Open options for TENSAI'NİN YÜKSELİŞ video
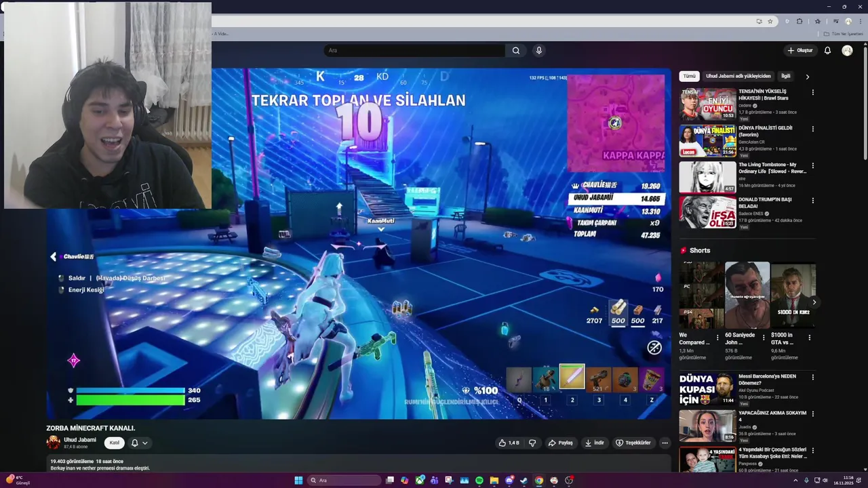This screenshot has height=488, width=868. tap(812, 92)
